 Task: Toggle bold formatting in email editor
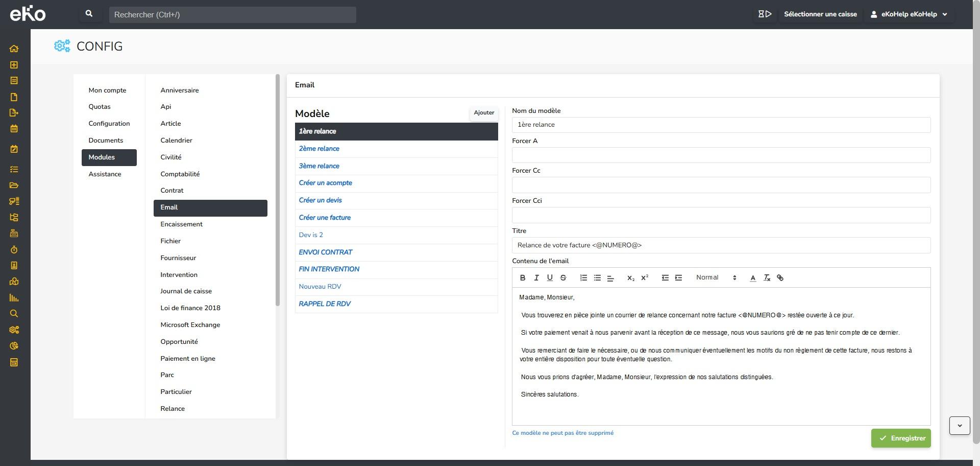pyautogui.click(x=522, y=278)
